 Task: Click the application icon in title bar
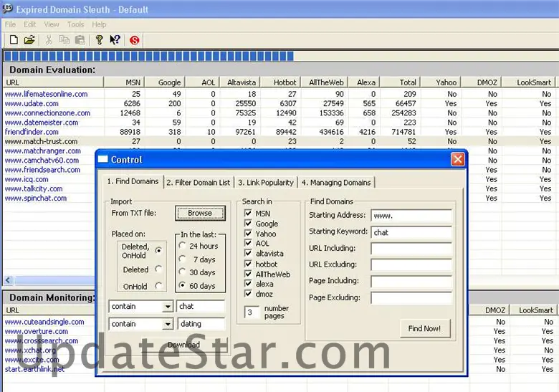tap(7, 9)
